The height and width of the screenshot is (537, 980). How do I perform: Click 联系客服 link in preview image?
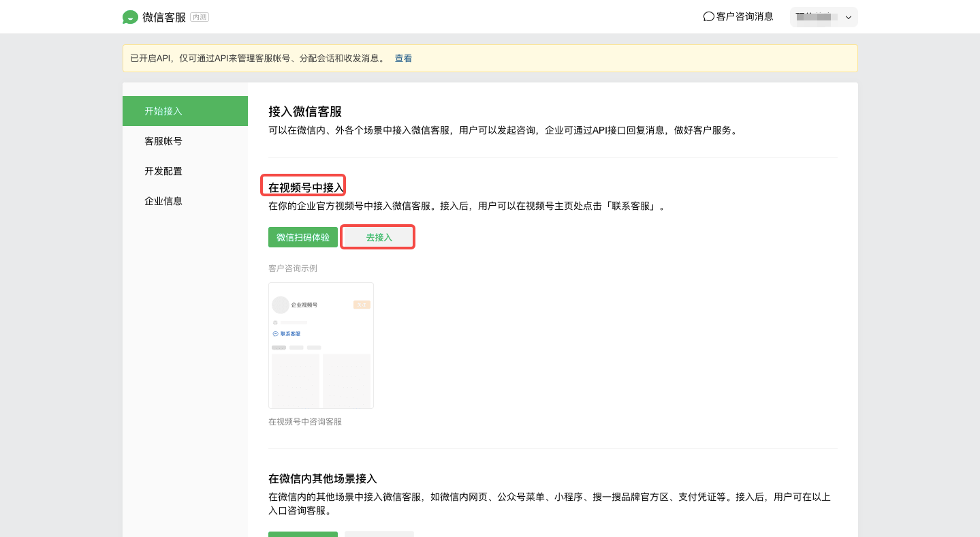(287, 334)
